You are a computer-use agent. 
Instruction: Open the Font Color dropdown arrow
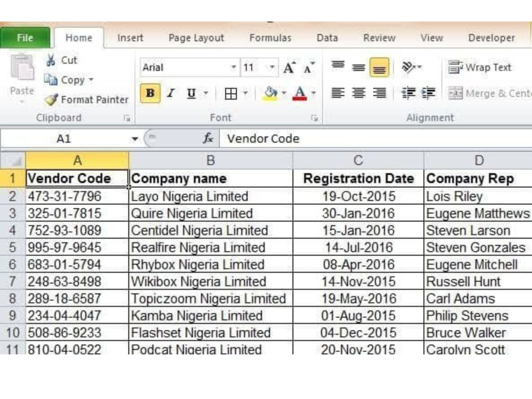pyautogui.click(x=313, y=93)
